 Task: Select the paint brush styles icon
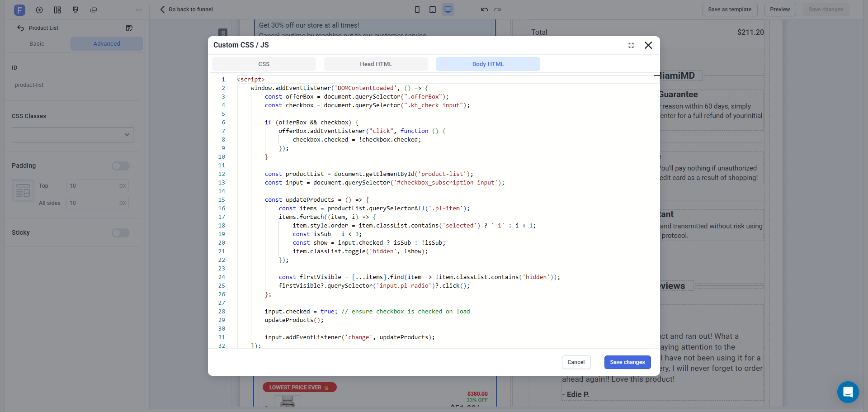click(75, 10)
